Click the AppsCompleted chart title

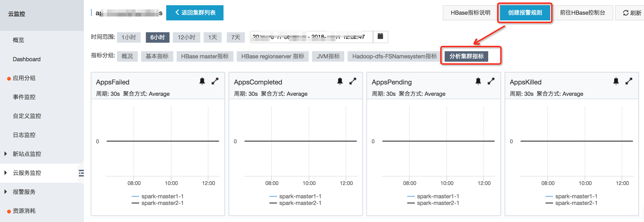(258, 82)
